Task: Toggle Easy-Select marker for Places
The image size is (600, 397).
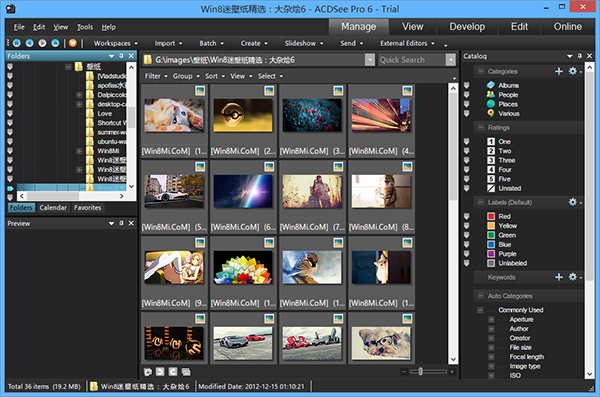Action: pos(466,104)
